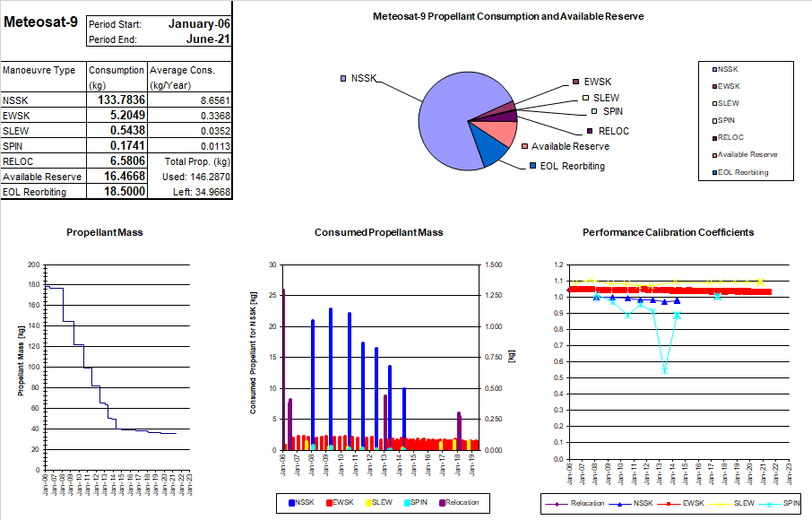Click the 200 label on propellant mass axis
The image size is (812, 520).
pos(34,264)
